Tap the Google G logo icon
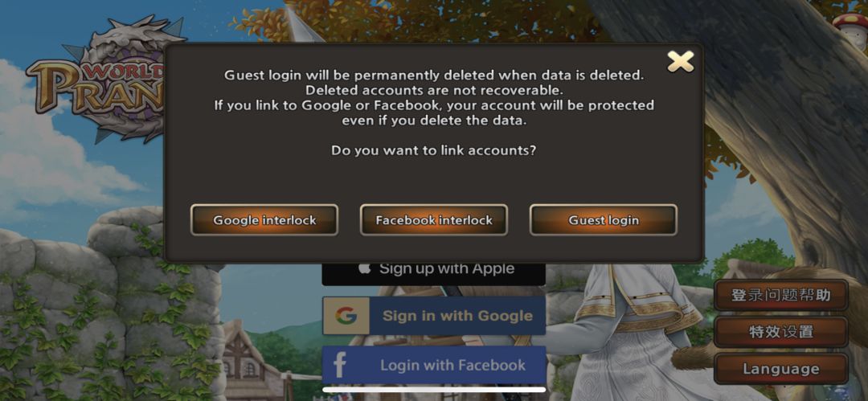Viewport: 868px width, 401px height. 346,316
